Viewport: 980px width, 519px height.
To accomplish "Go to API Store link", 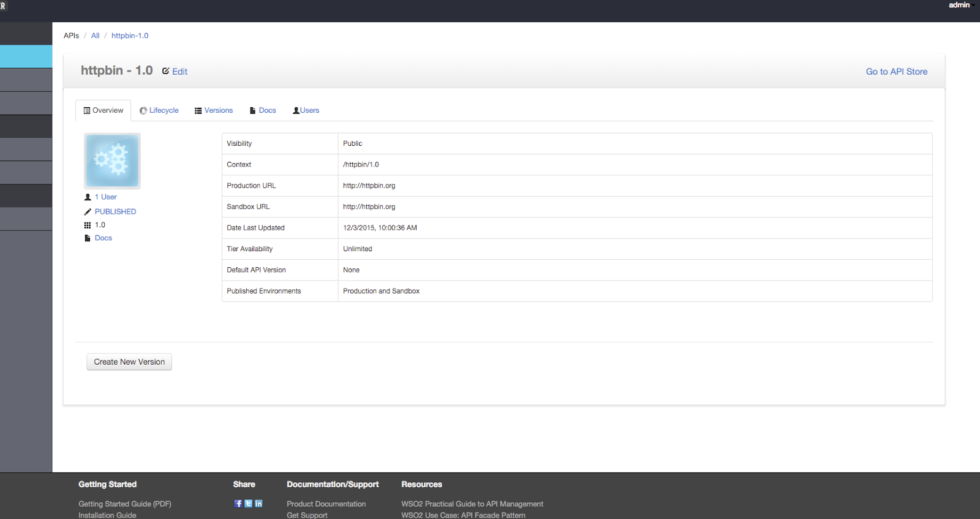I will click(x=896, y=72).
